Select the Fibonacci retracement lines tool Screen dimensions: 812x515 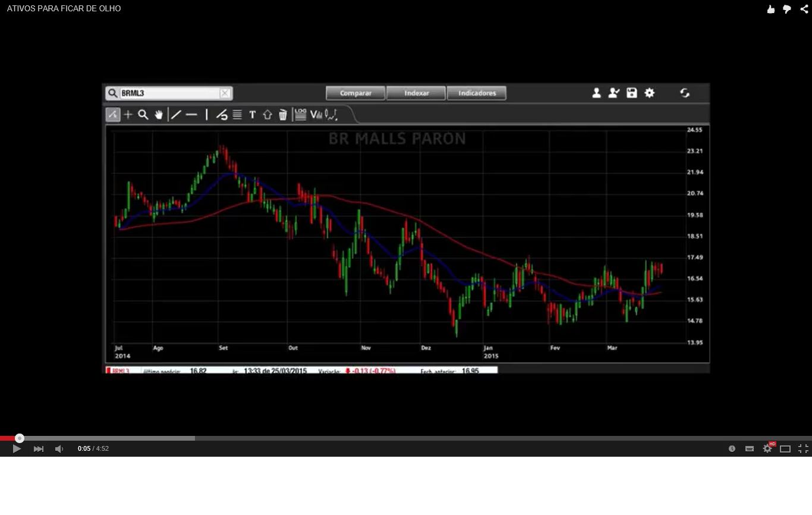tap(237, 115)
